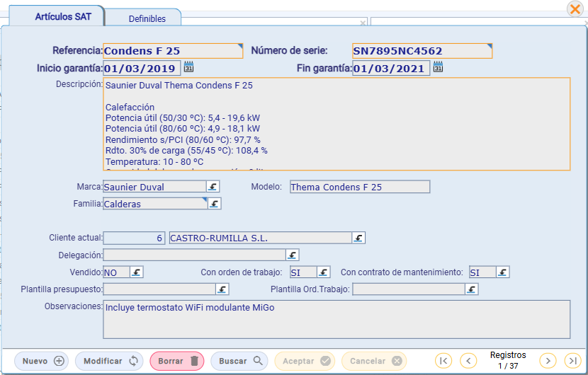Click Con orden de trabajo SI field
This screenshot has width=588, height=375.
pyautogui.click(x=303, y=272)
